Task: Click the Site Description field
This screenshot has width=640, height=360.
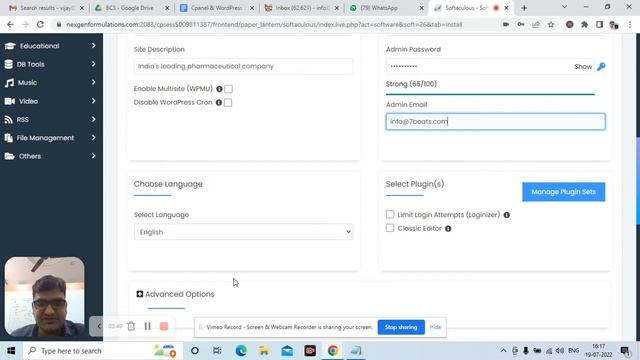Action: pos(243,66)
